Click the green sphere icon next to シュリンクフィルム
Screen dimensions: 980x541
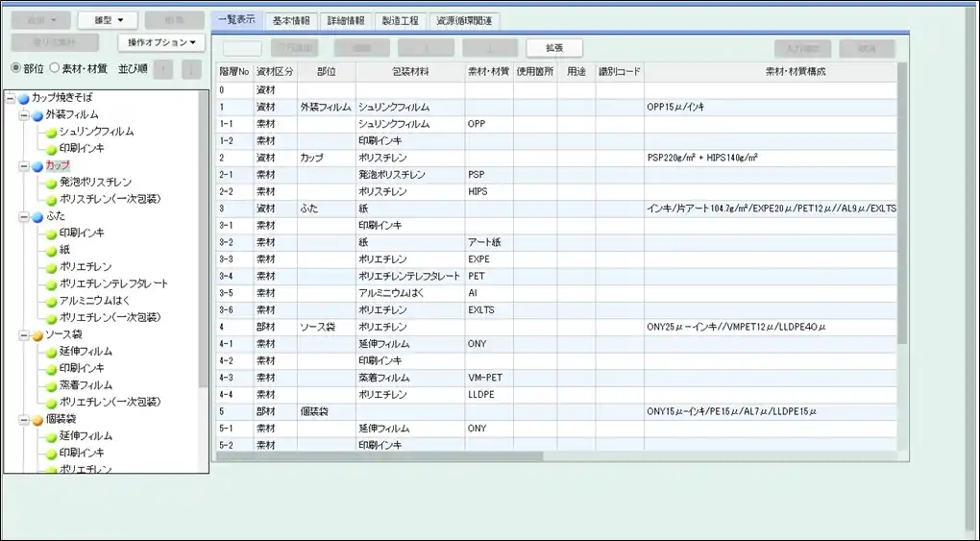point(51,132)
